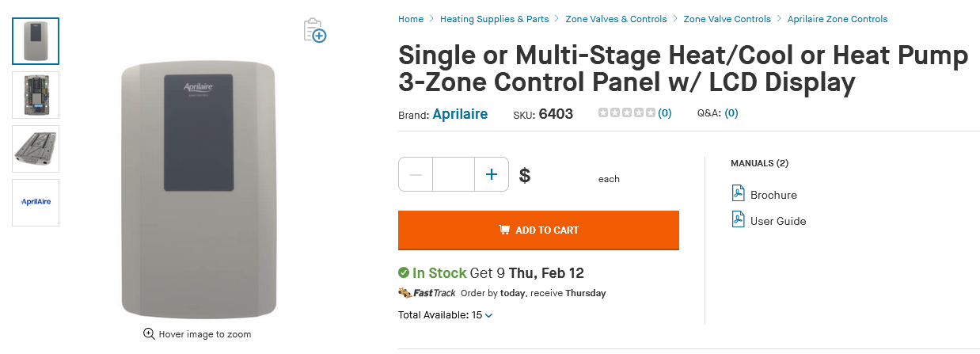Increase quantity with plus button
The width and height of the screenshot is (980, 354).
point(491,174)
